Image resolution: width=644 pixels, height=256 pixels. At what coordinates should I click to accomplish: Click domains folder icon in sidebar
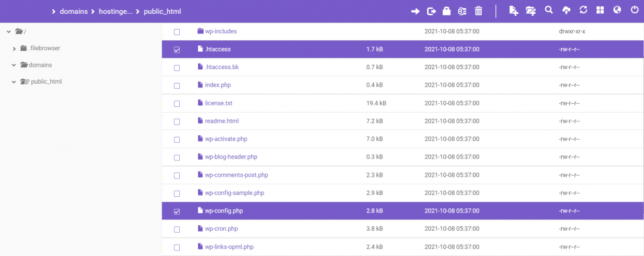coord(25,65)
